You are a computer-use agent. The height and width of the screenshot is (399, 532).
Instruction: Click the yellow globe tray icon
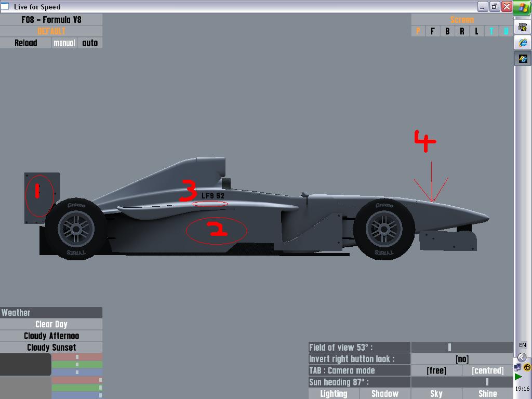(527, 367)
